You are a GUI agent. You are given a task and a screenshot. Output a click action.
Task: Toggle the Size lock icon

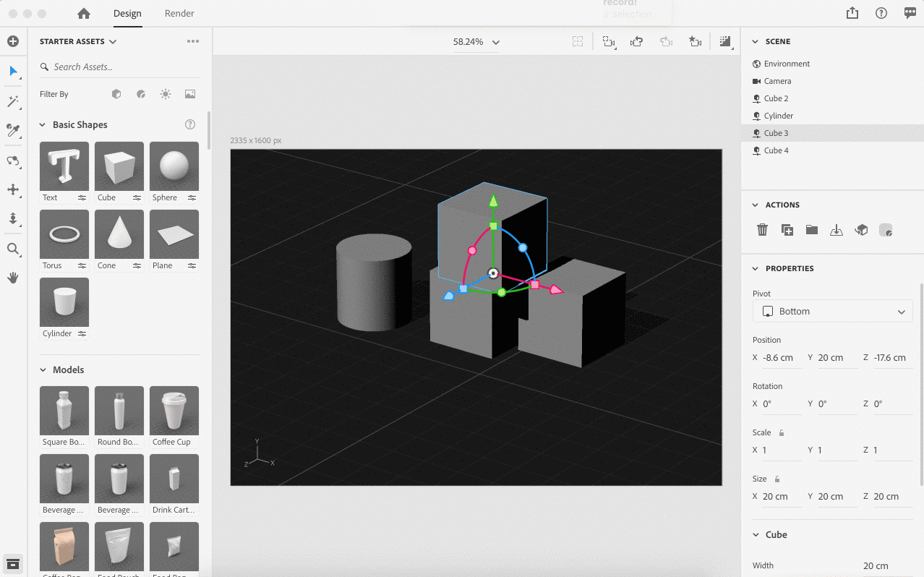tap(777, 479)
